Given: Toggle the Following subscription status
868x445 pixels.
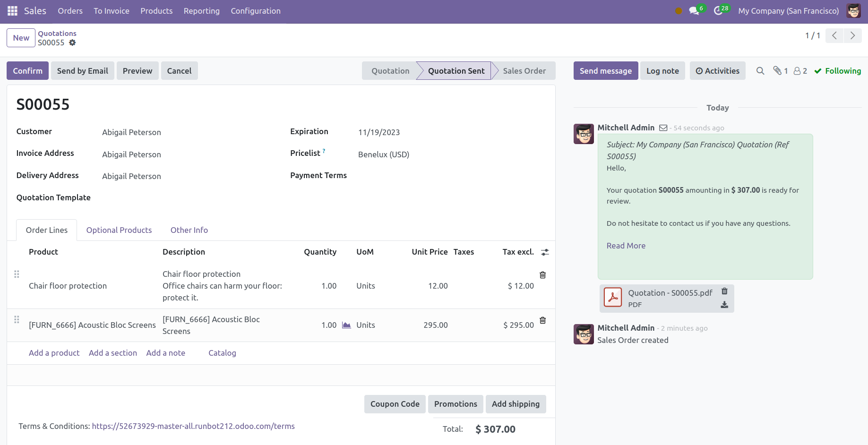Looking at the screenshot, I should (x=837, y=71).
